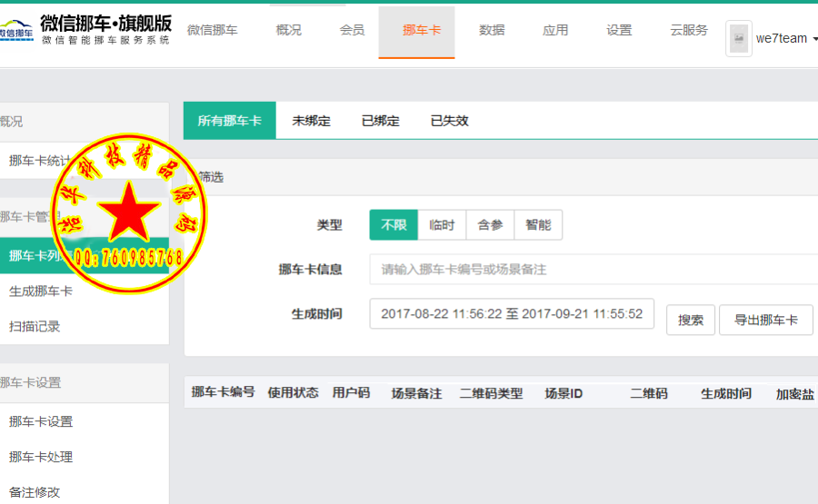This screenshot has width=818, height=504.
Task: Select the 挪车卡 top menu
Action: (417, 33)
